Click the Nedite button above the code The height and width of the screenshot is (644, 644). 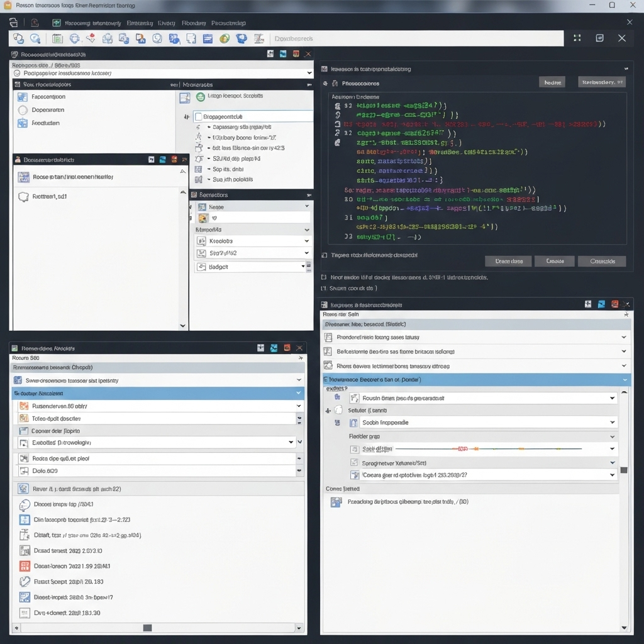tap(552, 82)
